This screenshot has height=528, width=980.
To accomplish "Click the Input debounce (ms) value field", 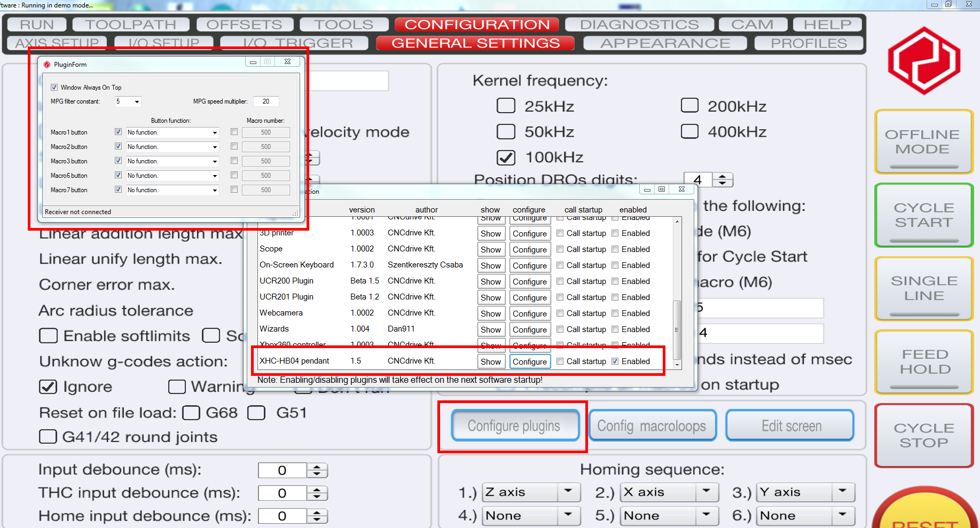I will (283, 470).
